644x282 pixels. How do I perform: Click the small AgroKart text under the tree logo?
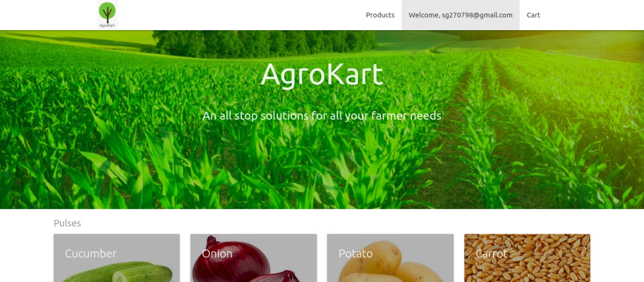pyautogui.click(x=107, y=26)
